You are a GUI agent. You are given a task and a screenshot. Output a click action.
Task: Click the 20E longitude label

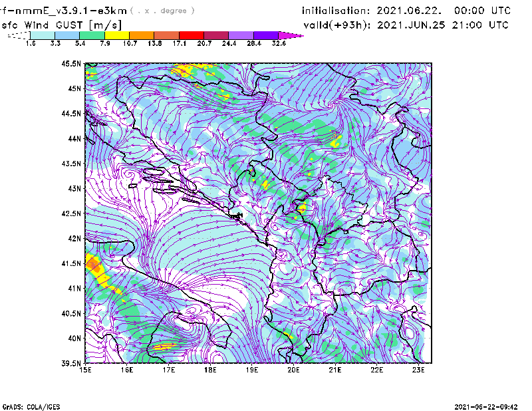pyautogui.click(x=293, y=370)
